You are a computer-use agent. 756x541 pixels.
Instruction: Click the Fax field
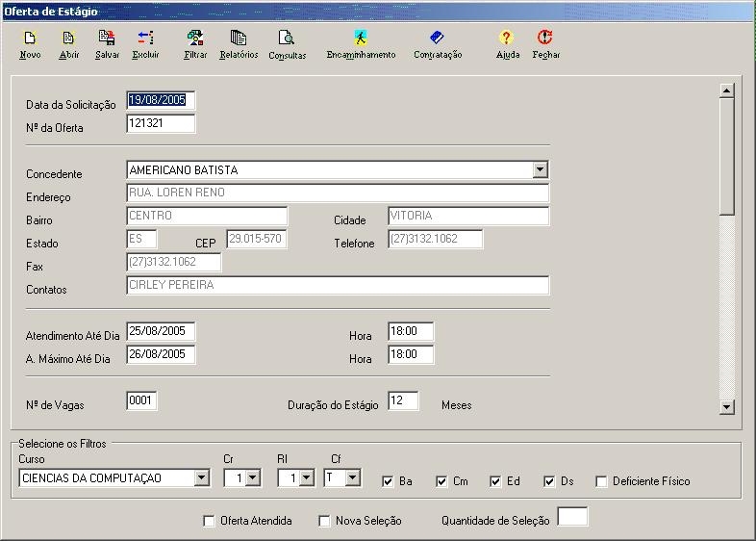click(x=173, y=262)
